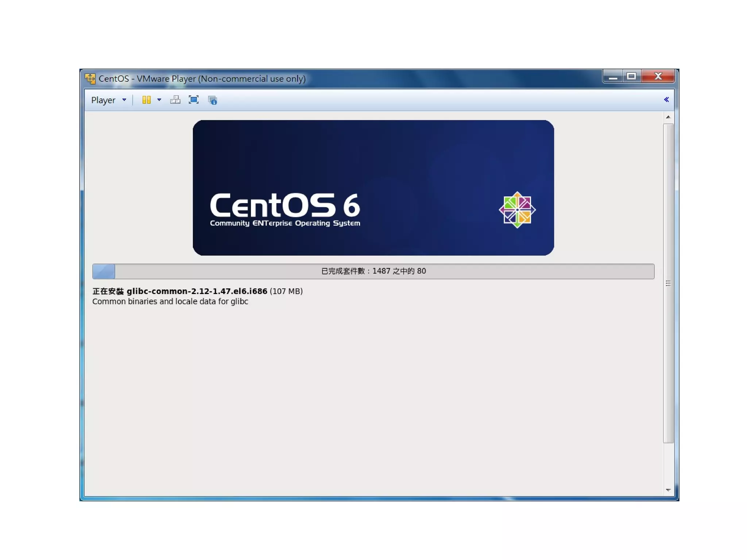This screenshot has width=747, height=560.
Task: Maximize the VMware Player window
Action: click(x=632, y=76)
